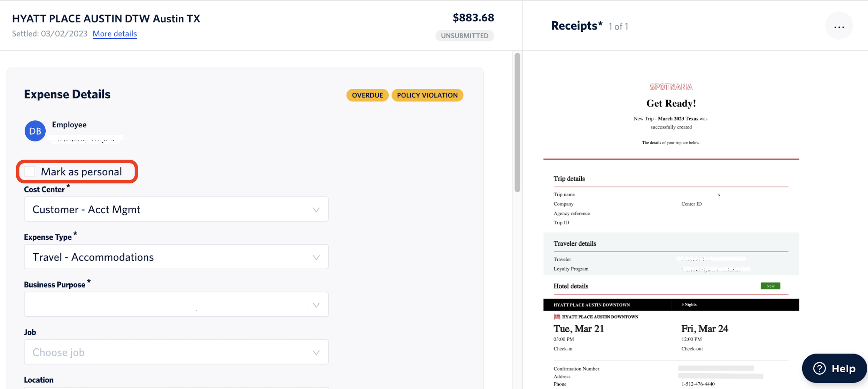
Task: Click the Spotnana logo on the receipt
Action: pos(671,87)
